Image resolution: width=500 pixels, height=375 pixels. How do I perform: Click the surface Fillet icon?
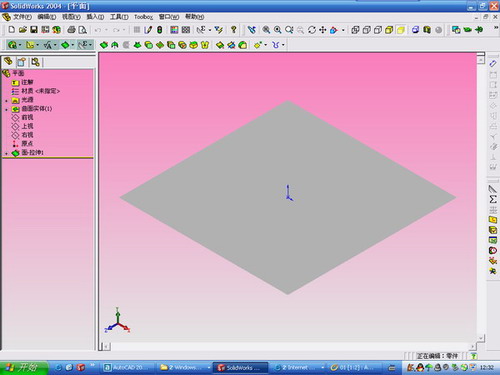242,45
